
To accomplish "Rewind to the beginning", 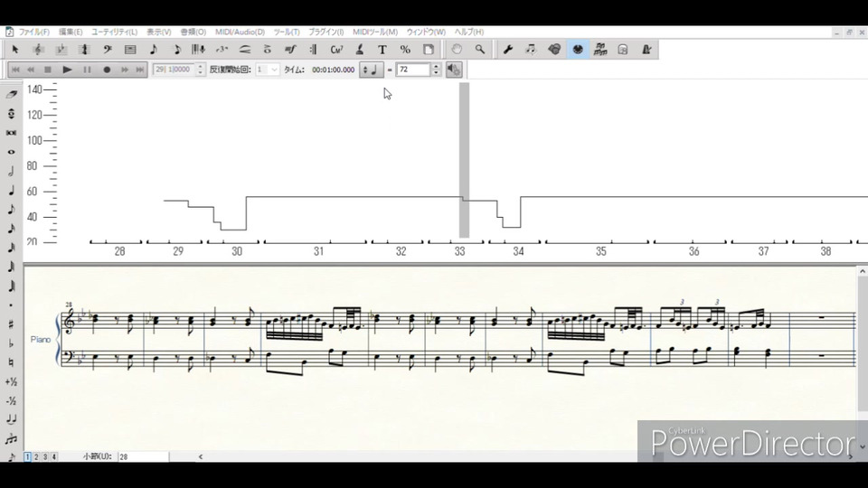I will [x=15, y=70].
